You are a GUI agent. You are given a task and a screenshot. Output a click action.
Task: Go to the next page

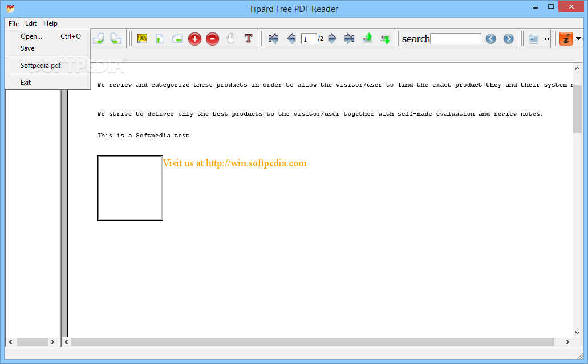[332, 38]
